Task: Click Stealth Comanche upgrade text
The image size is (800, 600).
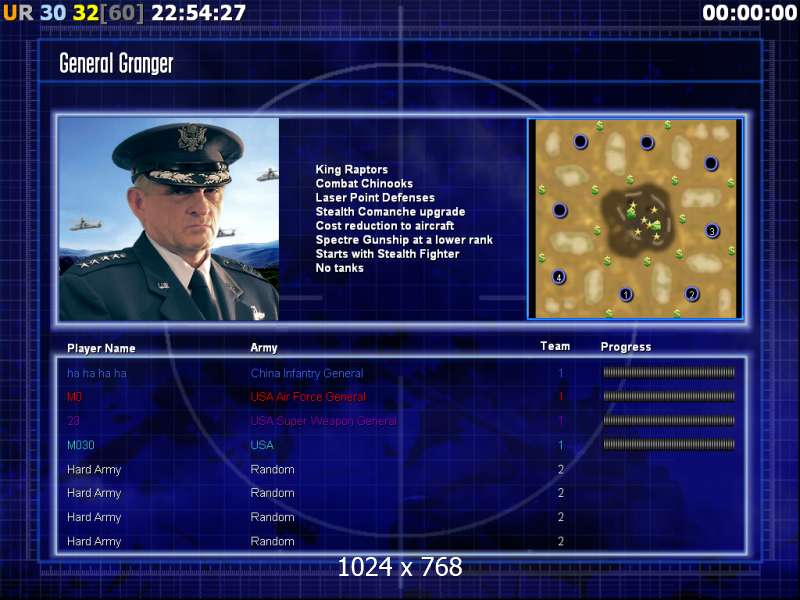Action: pos(390,211)
